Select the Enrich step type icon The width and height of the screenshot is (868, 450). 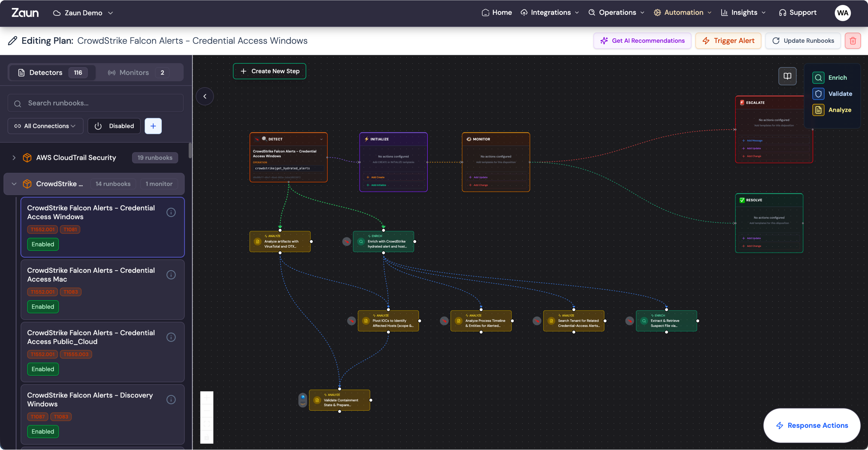[x=818, y=78]
